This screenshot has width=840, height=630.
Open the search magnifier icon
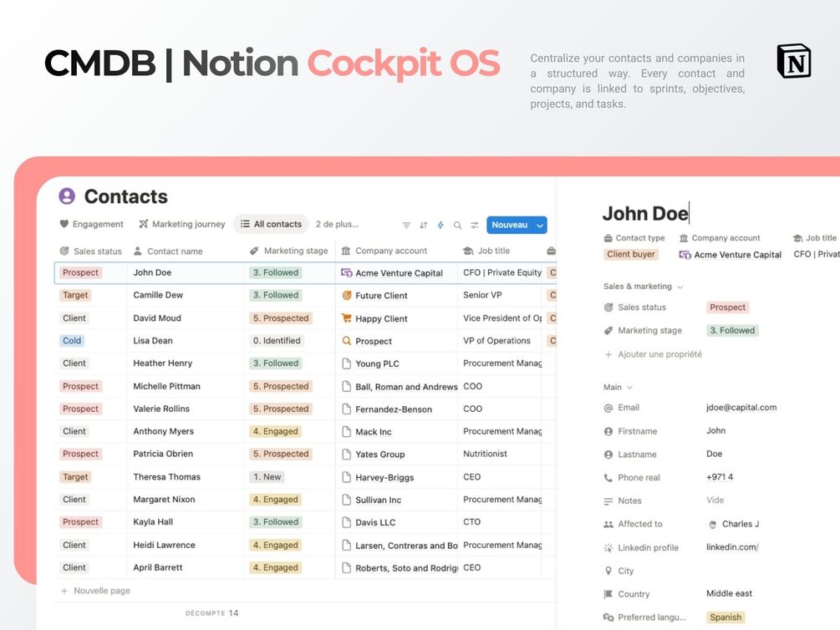[457, 225]
